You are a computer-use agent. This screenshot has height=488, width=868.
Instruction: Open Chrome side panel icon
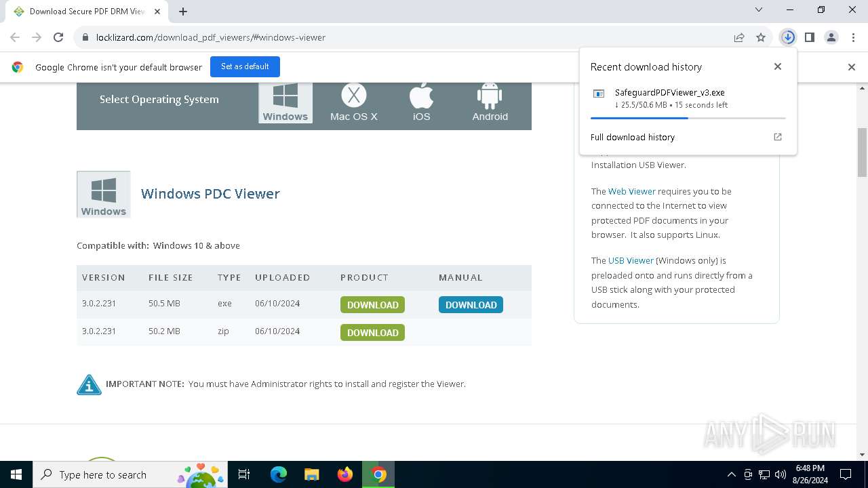(809, 37)
